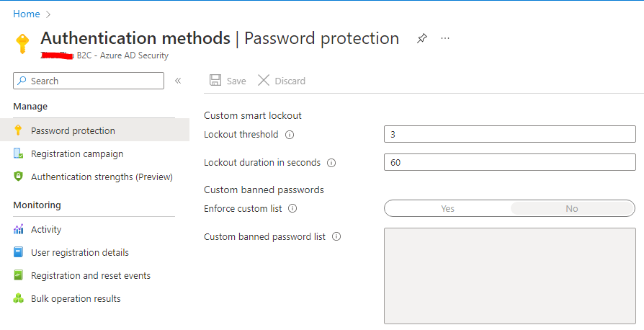Click Custom banned password list info icon
This screenshot has width=644, height=330.
tap(336, 236)
